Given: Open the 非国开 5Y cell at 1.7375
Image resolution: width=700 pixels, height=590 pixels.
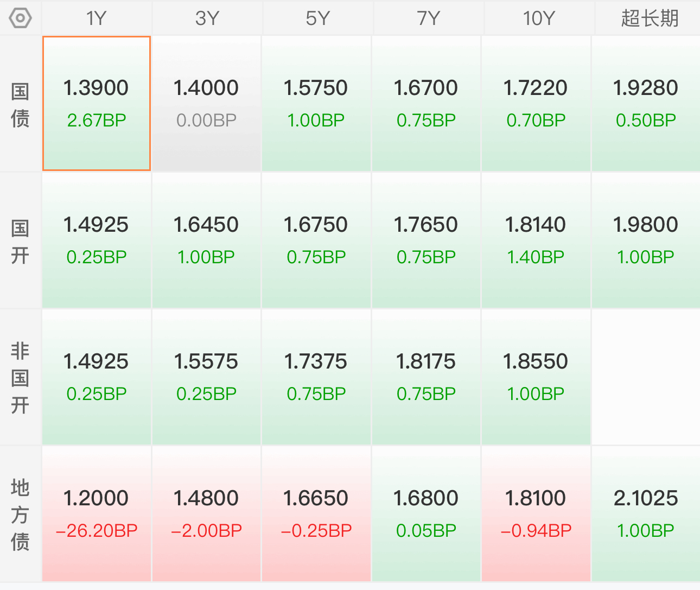Looking at the screenshot, I should point(316,377).
